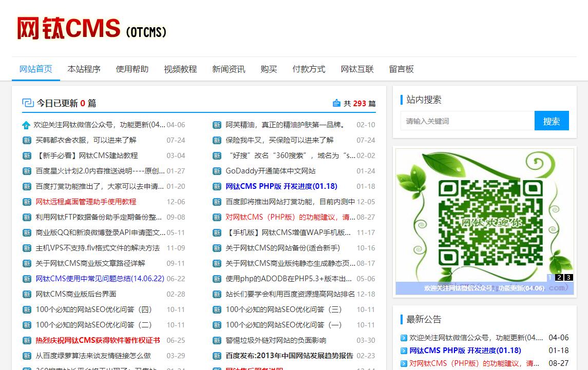This screenshot has height=370, width=588.
Task: Click 新 icon beside 百度打赏功能推出了
Action: coord(27,187)
